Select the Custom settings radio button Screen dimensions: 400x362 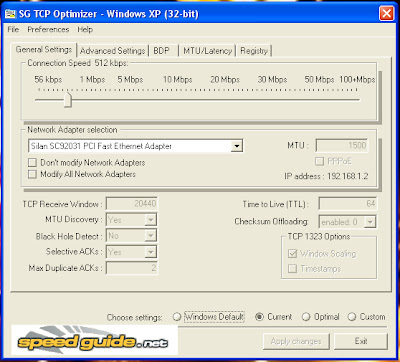352,317
